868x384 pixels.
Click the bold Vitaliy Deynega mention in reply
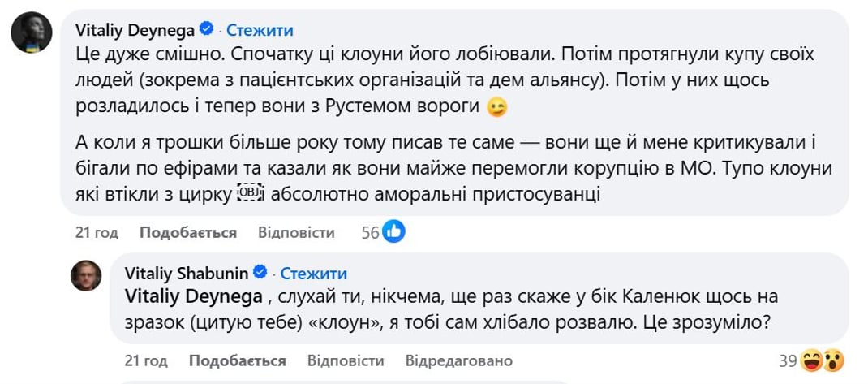pos(193,296)
